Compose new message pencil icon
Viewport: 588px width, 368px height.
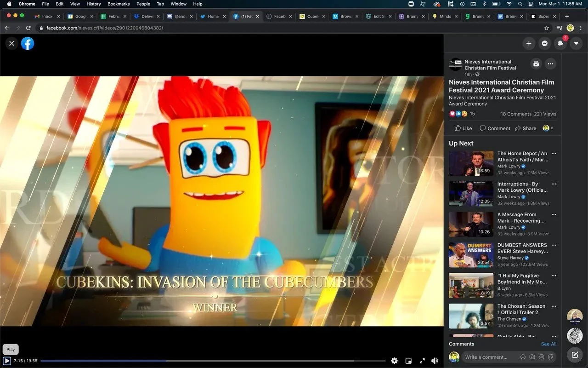click(x=575, y=354)
